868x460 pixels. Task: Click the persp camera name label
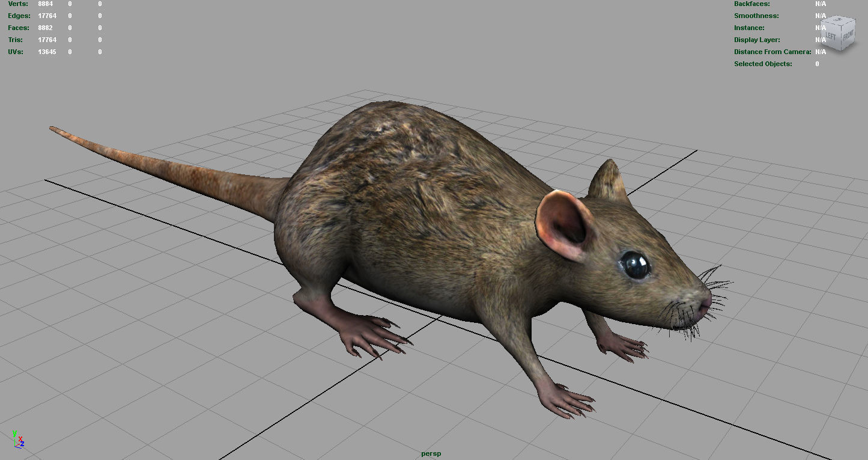[431, 453]
